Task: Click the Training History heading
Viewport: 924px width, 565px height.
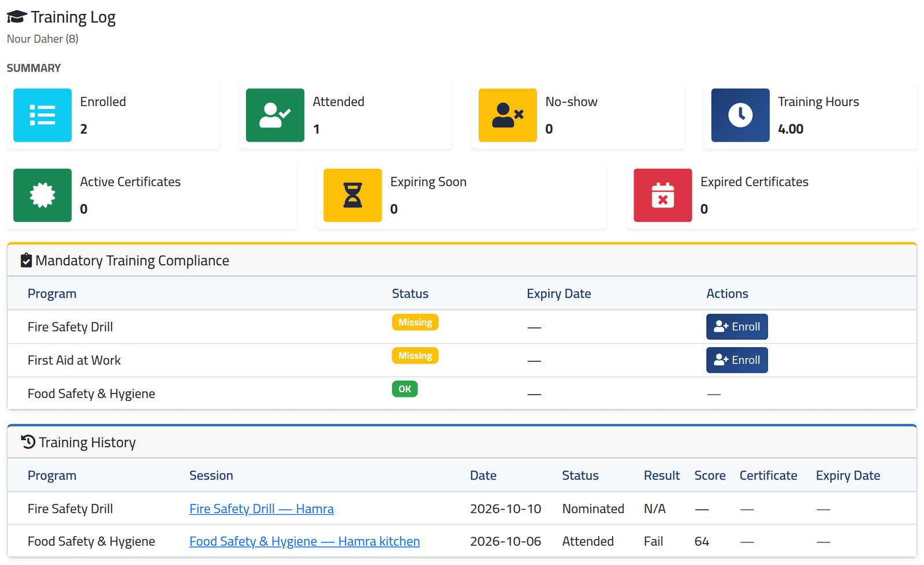Action: (87, 443)
